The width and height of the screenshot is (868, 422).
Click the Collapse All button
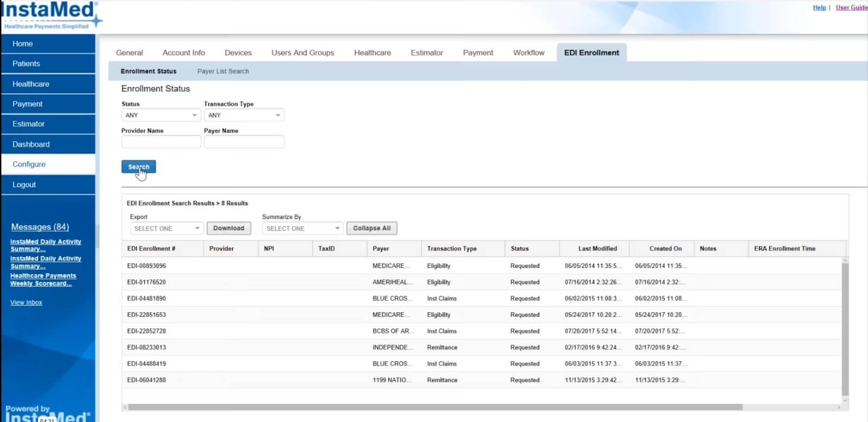point(372,228)
